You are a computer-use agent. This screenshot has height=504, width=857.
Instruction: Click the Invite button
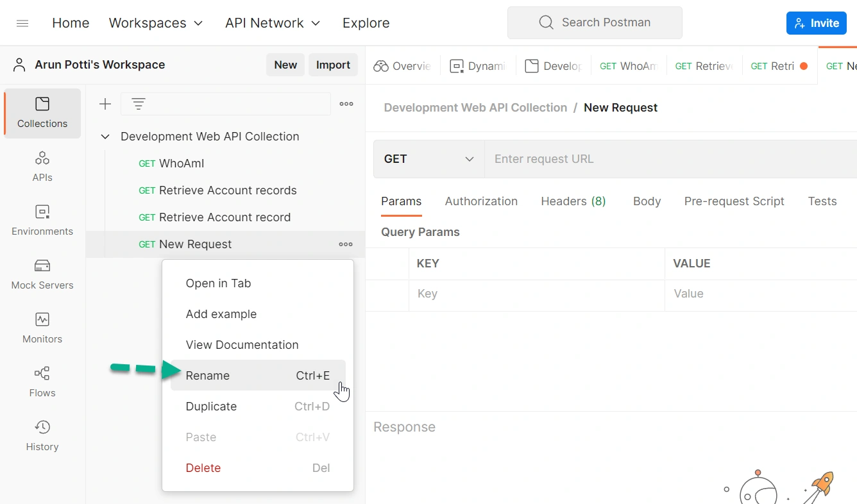pos(816,23)
